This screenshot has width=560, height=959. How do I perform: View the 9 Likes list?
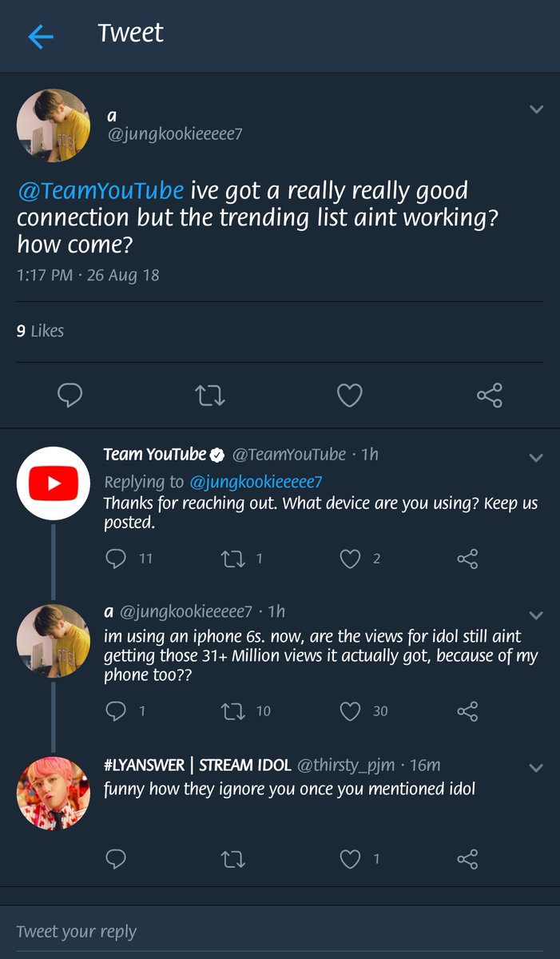[40, 331]
